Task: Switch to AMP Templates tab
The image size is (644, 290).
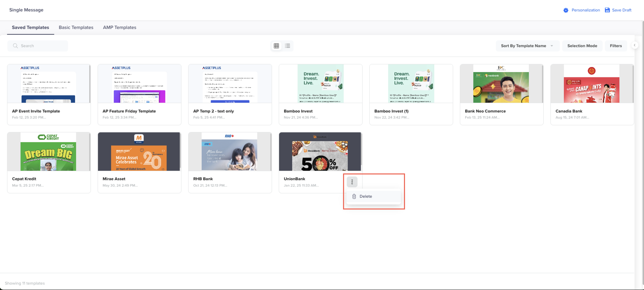Action: (120, 27)
